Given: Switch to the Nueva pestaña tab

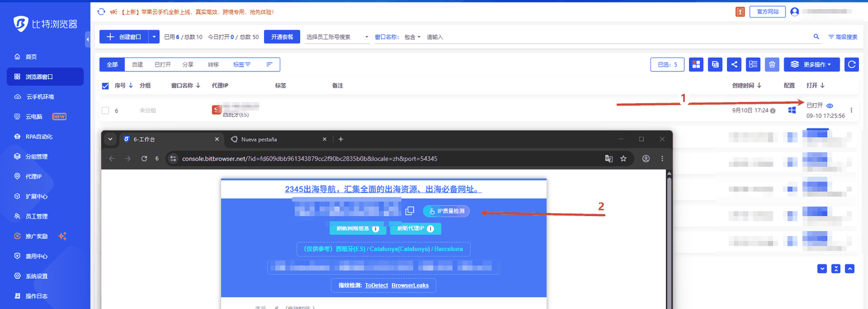Looking at the screenshot, I should point(278,139).
